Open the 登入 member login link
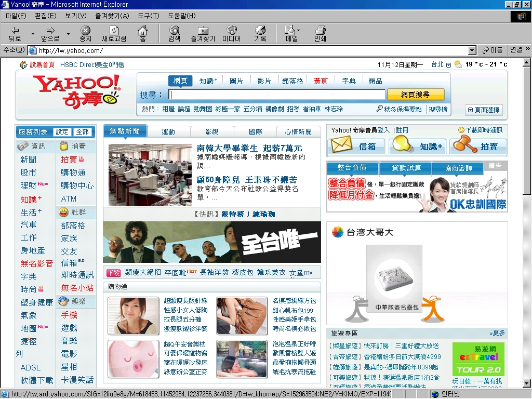 pyautogui.click(x=383, y=130)
